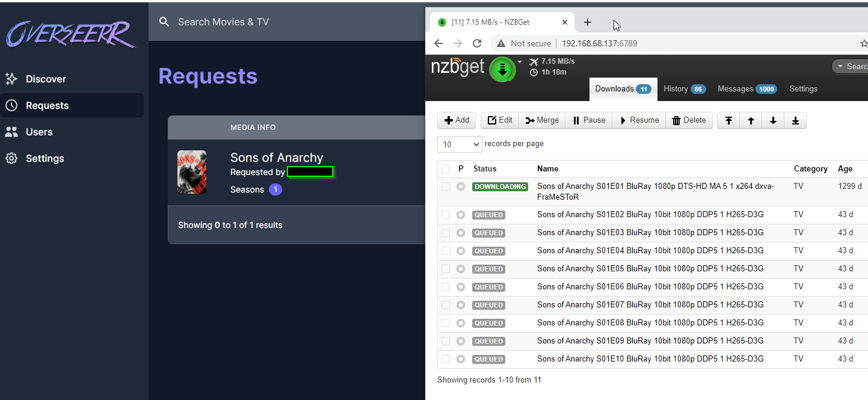Switch to the NZBGet Settings tab
The image size is (868, 400).
pyautogui.click(x=803, y=89)
